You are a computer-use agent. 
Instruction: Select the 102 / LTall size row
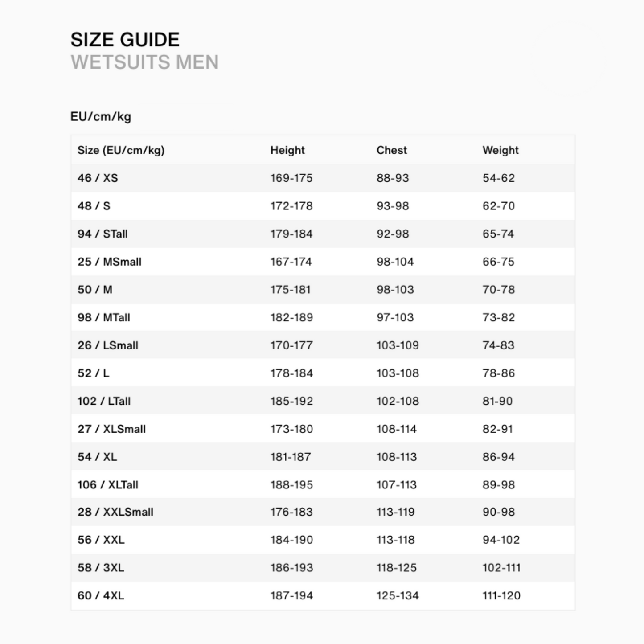click(104, 401)
